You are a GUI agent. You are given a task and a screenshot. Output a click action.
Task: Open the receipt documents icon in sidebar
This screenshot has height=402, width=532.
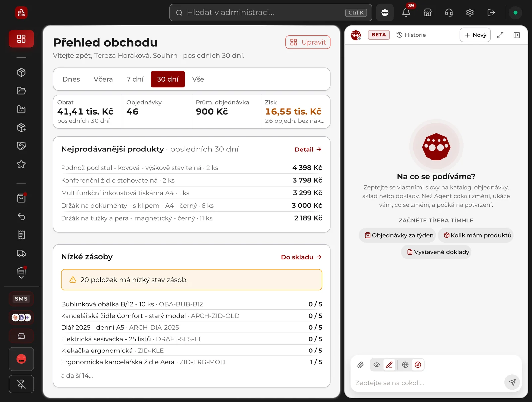pos(21,235)
